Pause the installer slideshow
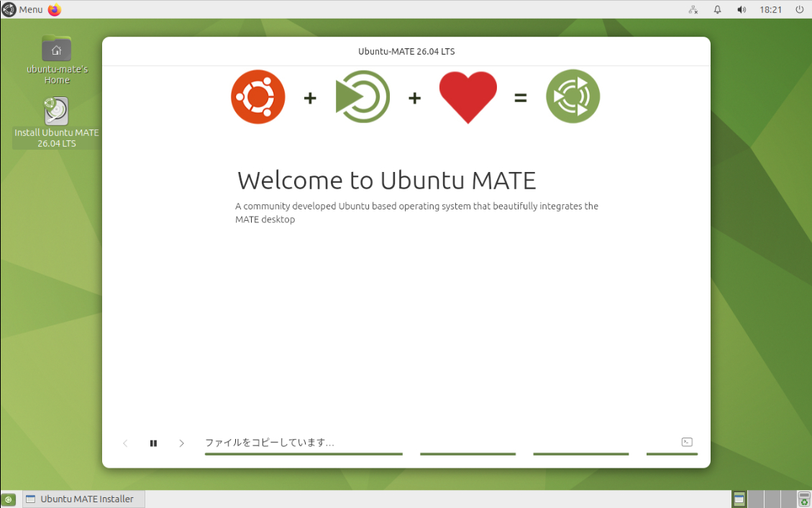Image resolution: width=812 pixels, height=508 pixels. click(x=153, y=443)
